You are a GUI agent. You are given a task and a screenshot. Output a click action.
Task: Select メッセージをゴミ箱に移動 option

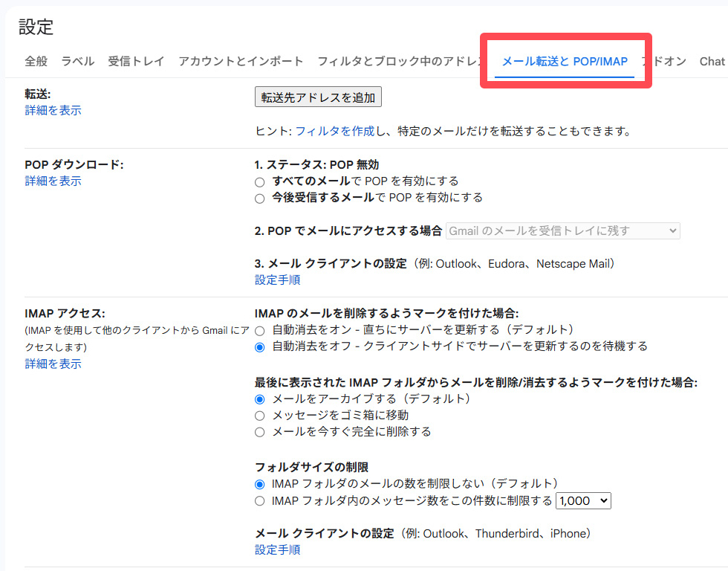click(x=259, y=416)
